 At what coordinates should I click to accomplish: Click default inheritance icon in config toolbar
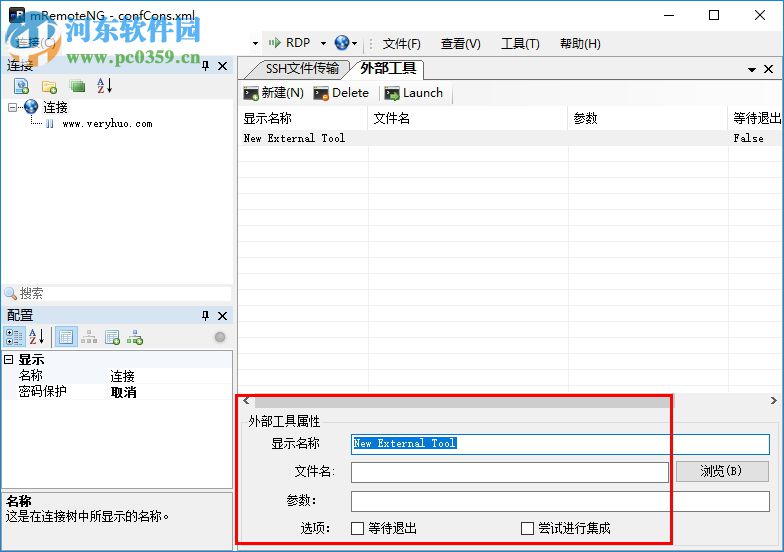point(135,337)
